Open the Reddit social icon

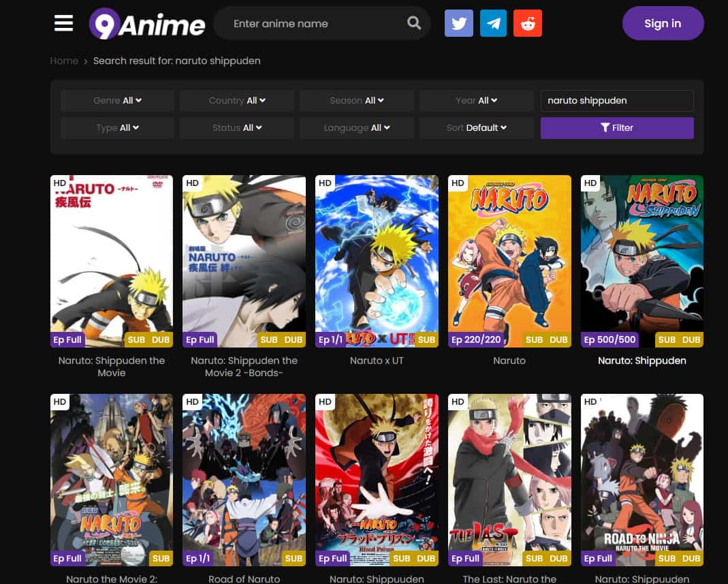click(x=528, y=23)
